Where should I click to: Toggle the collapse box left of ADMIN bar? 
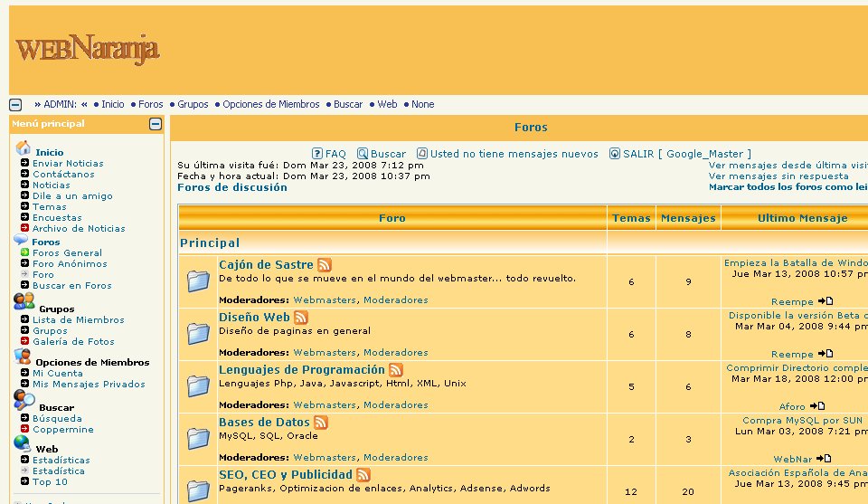click(x=15, y=105)
